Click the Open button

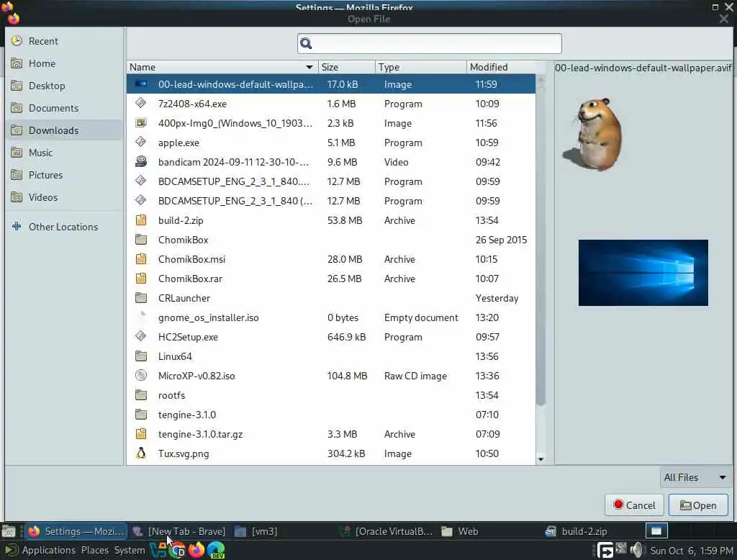[x=698, y=505]
